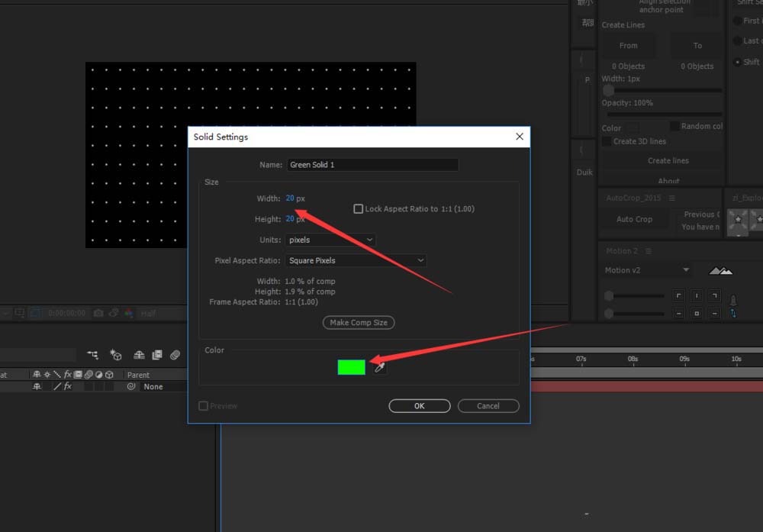Open the AutoCrop_2015 panel menu icon
The image size is (763, 532).
click(x=673, y=198)
